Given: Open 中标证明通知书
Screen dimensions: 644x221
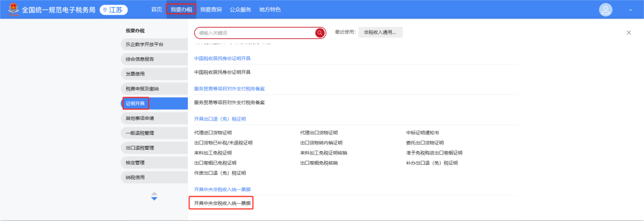Looking at the screenshot, I should pyautogui.click(x=423, y=133).
